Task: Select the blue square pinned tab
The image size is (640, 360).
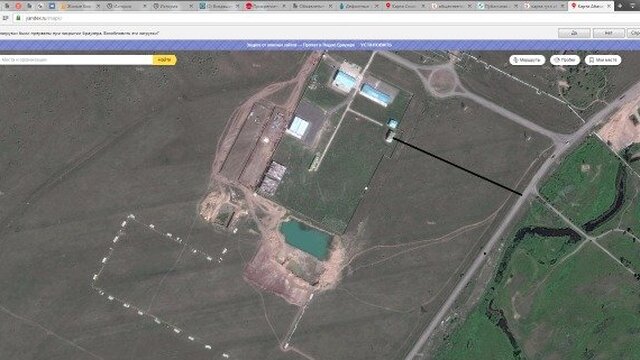Action: (52, 6)
